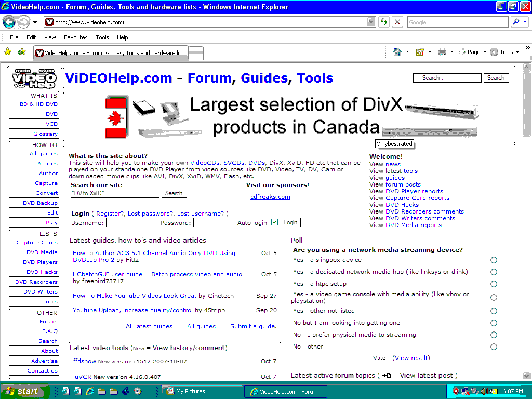This screenshot has width=532, height=399.
Task: Expand the Home button dropdown arrow
Action: (407, 52)
